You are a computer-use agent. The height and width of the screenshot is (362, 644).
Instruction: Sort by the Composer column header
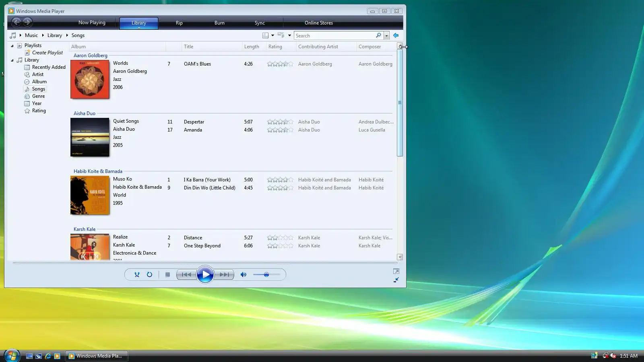click(376, 47)
